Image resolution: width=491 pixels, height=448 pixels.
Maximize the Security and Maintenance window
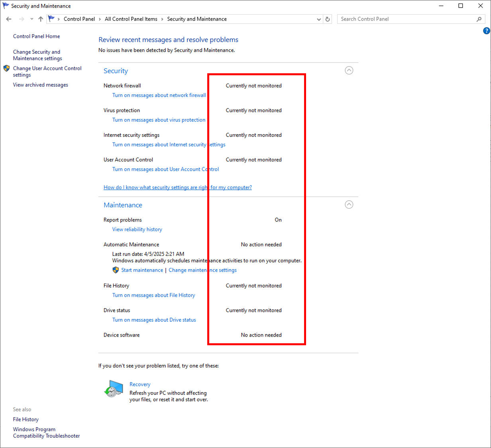[x=461, y=6]
